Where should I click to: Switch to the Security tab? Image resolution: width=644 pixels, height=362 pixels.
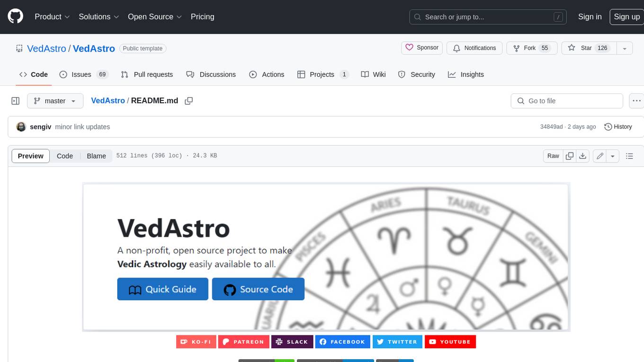click(x=417, y=74)
